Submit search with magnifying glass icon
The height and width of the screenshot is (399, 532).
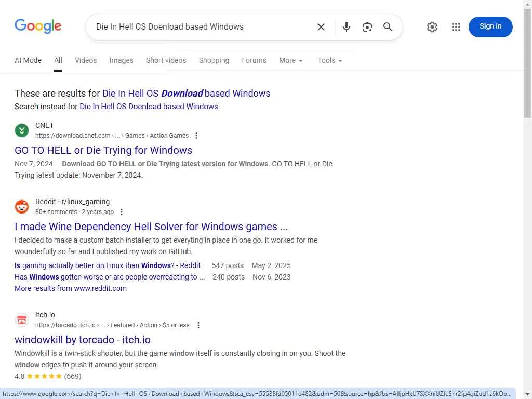click(388, 27)
